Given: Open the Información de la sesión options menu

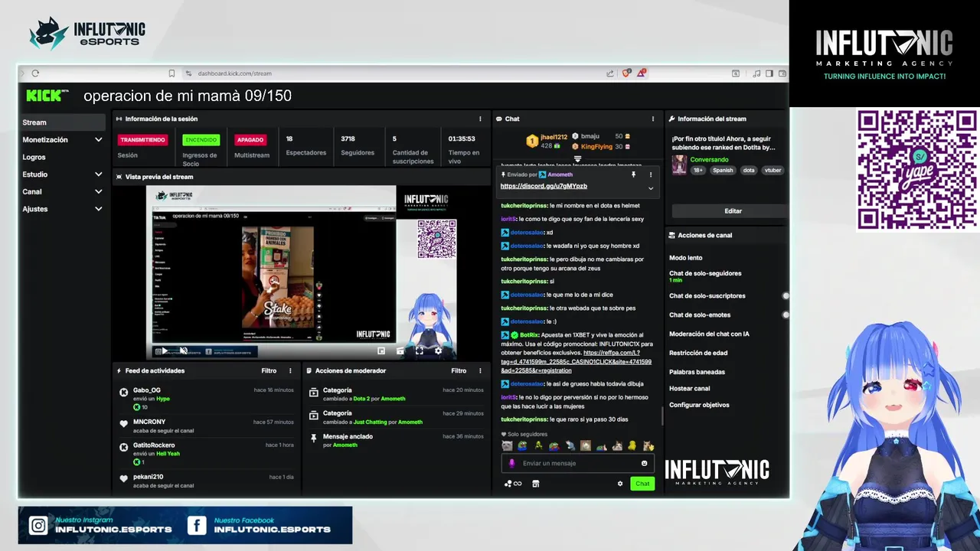Looking at the screenshot, I should (480, 119).
